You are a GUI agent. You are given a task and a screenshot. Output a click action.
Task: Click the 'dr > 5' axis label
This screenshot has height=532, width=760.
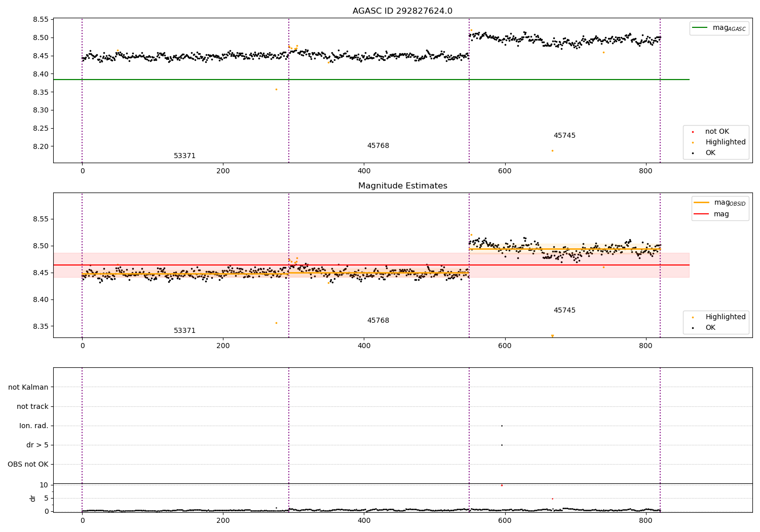37,445
